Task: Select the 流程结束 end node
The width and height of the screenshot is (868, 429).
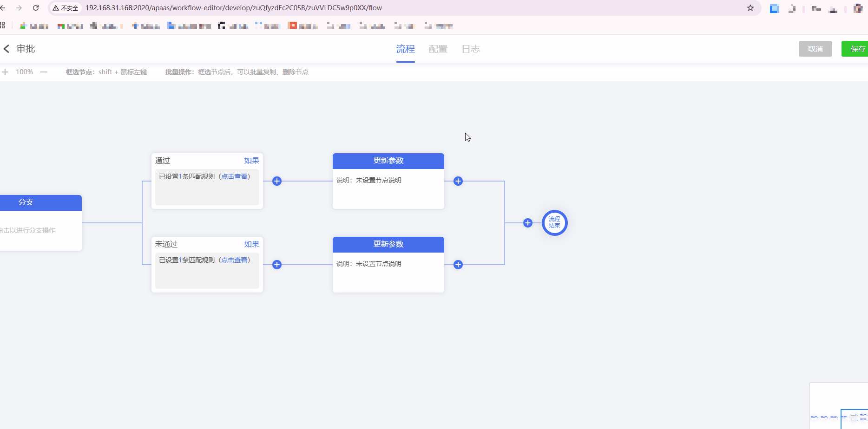Action: 555,223
